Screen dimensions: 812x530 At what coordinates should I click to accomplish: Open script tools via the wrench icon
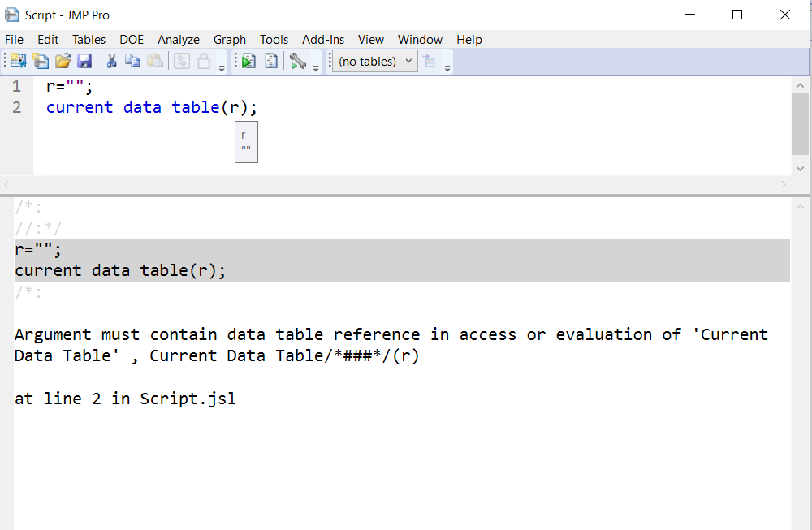[297, 61]
